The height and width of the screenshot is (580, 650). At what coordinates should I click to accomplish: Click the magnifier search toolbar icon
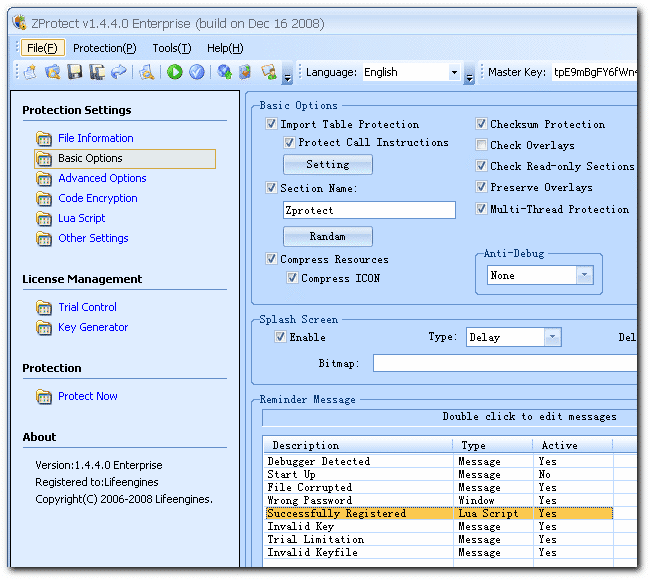pos(147,72)
